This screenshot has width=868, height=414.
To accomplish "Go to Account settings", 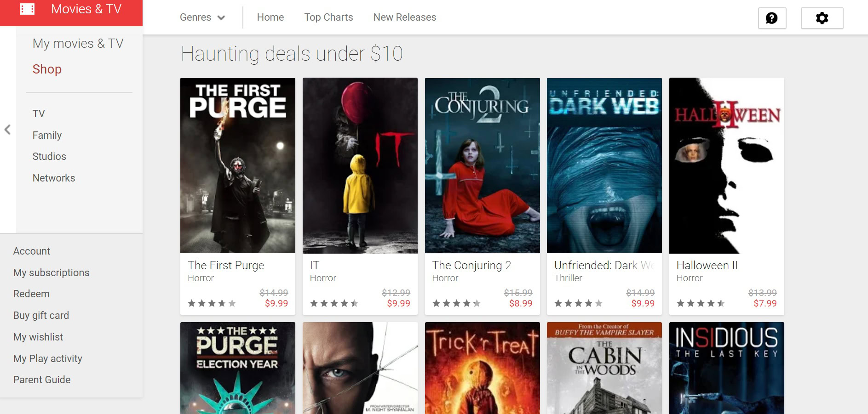I will (x=32, y=251).
